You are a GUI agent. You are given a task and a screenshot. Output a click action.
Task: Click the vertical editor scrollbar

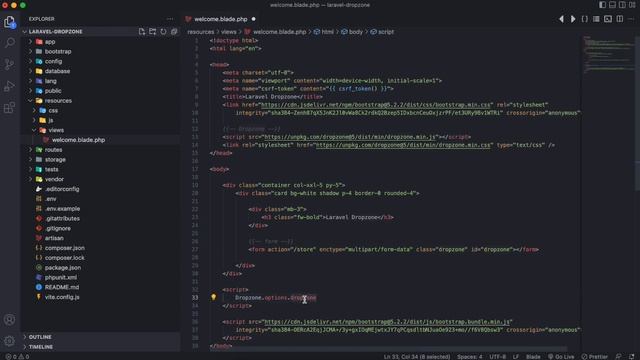click(638, 114)
